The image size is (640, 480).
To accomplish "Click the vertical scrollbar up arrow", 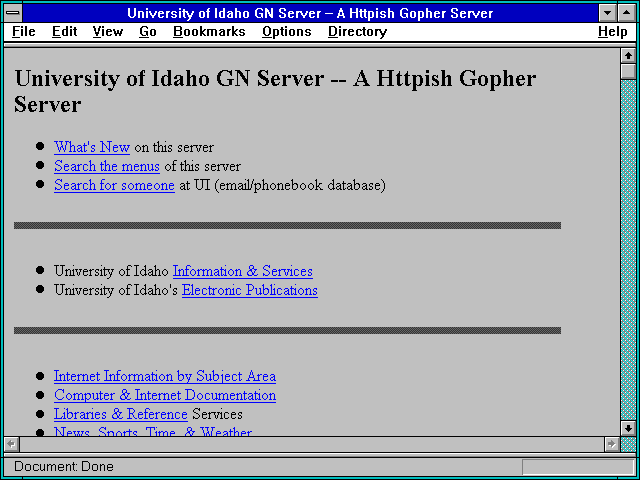I will [628, 56].
